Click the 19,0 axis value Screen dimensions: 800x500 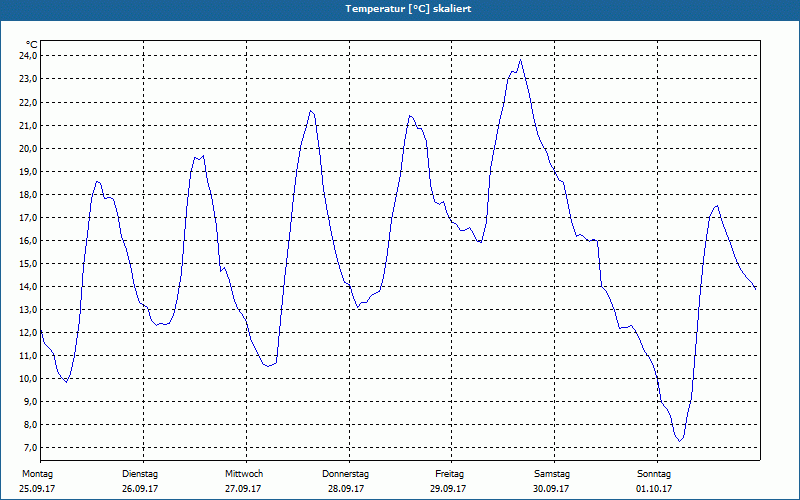(28, 171)
